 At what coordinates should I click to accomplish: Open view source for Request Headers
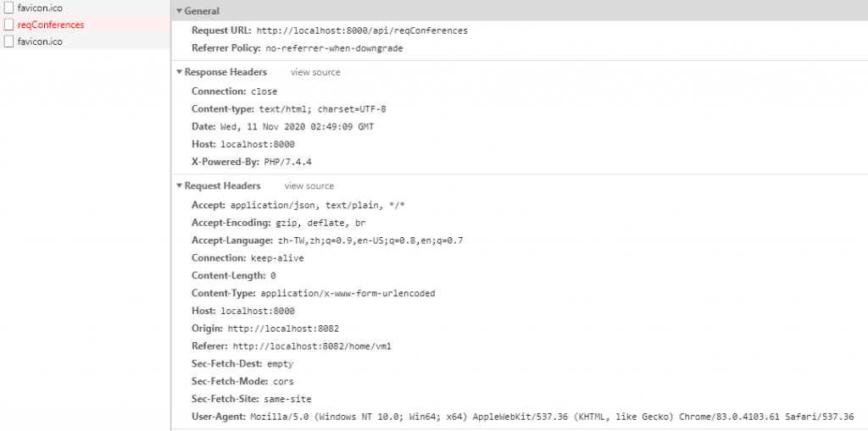309,186
